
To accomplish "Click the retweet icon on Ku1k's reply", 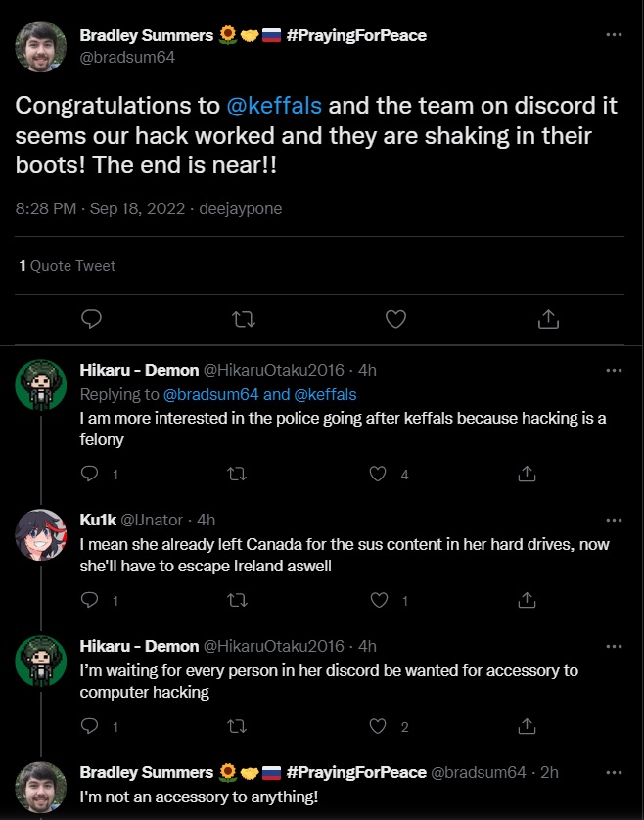I will 236,599.
